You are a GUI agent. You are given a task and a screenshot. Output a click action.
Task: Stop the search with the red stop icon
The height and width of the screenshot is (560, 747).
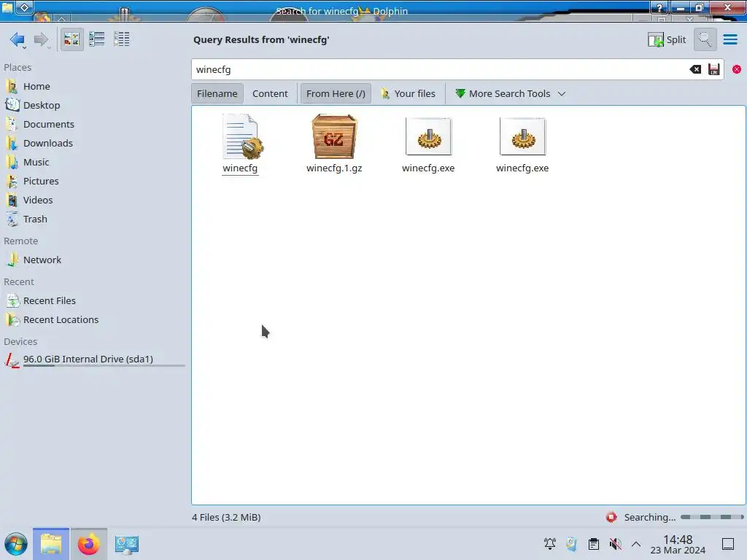click(x=611, y=517)
